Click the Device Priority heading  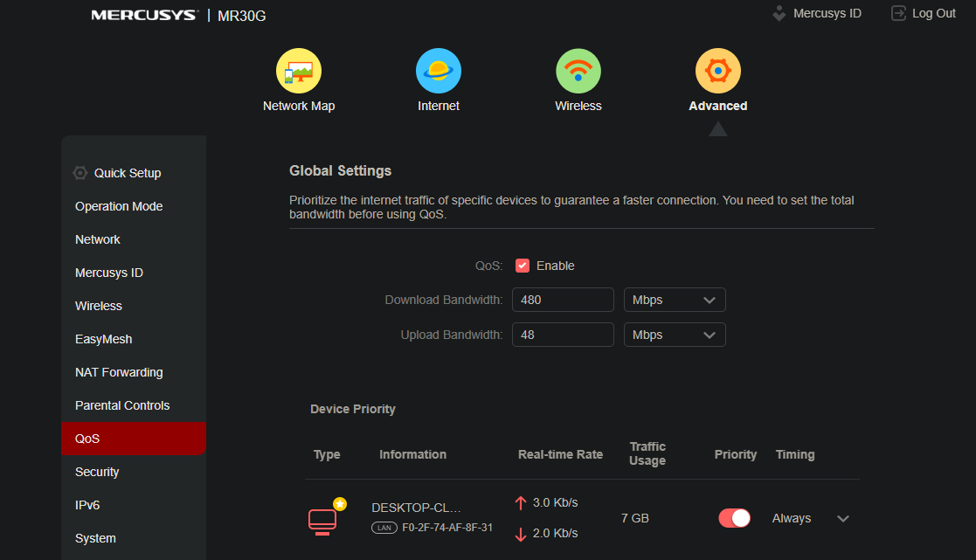[353, 410]
